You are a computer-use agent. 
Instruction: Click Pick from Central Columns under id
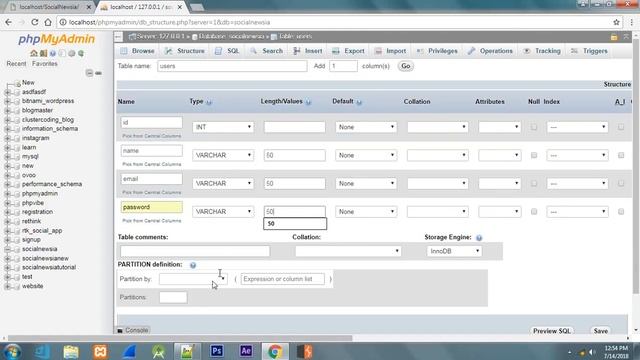(x=151, y=136)
